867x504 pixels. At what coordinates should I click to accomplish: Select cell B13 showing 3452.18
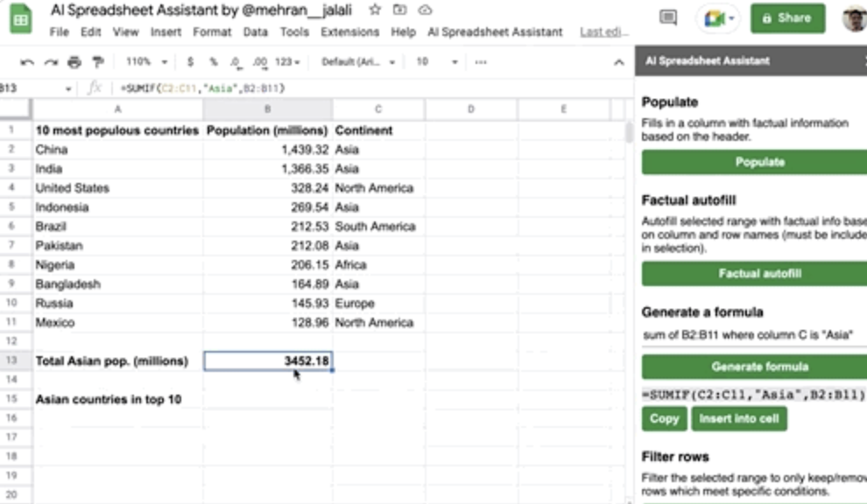click(x=268, y=360)
